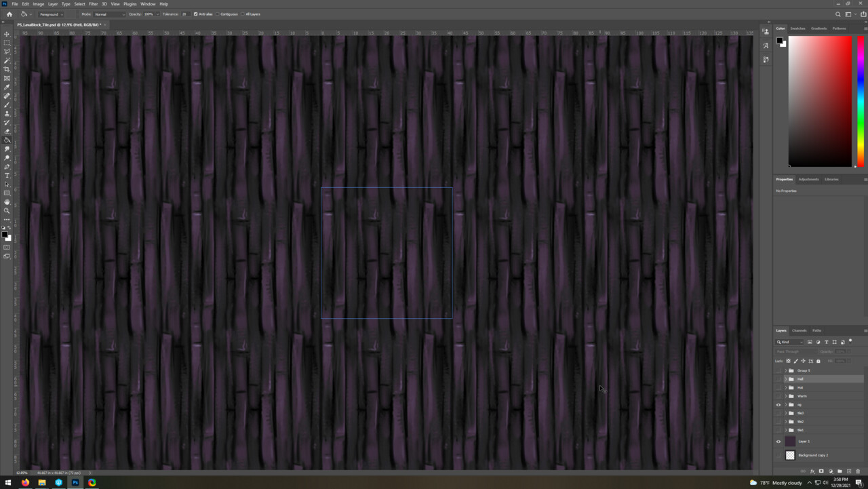Add layer style fx icon

(x=812, y=471)
